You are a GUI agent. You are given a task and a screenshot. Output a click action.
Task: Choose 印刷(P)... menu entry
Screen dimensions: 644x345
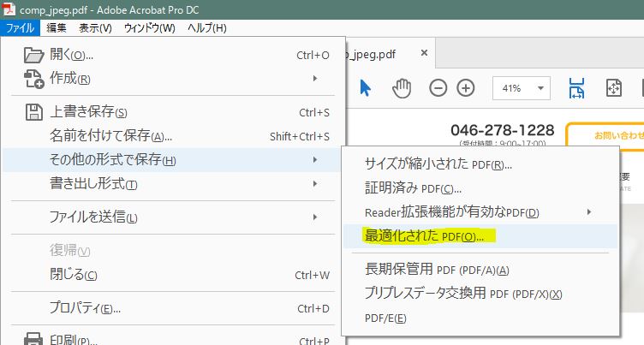(x=171, y=339)
